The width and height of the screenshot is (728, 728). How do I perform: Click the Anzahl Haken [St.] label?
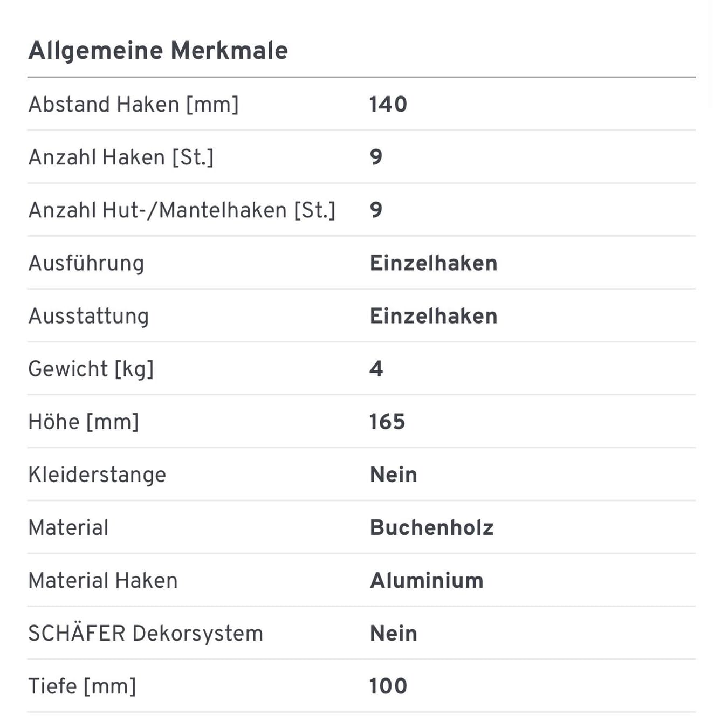121,157
